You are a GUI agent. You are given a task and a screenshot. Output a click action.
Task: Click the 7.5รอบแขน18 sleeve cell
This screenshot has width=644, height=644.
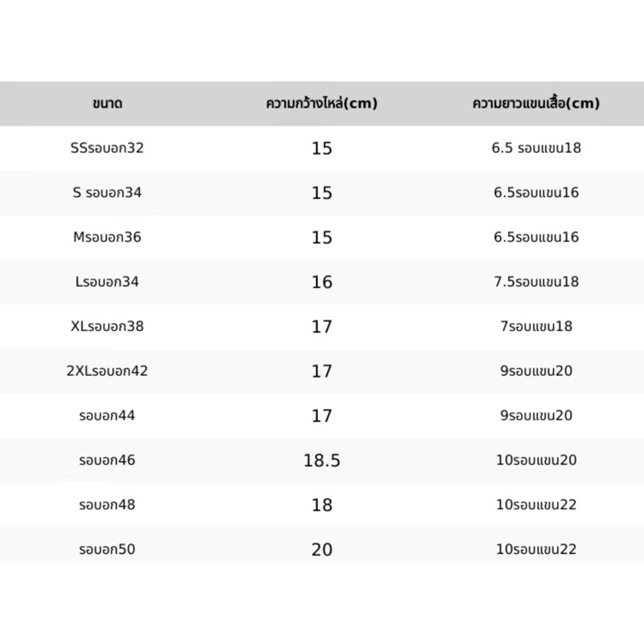536,282
